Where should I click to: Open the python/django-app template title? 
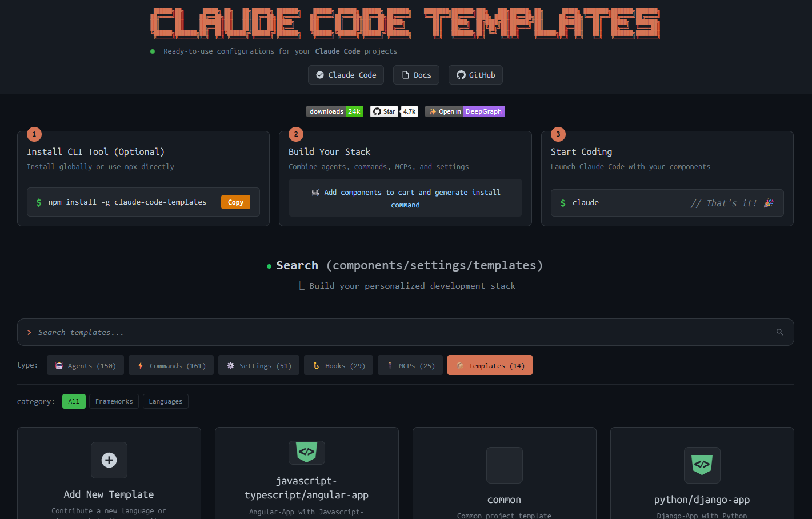tap(702, 500)
